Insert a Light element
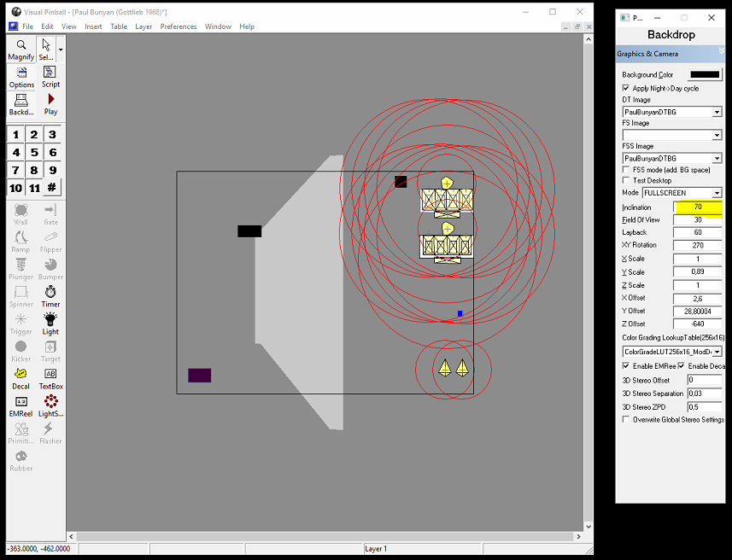Viewport: 732px width, 560px height. (50, 324)
